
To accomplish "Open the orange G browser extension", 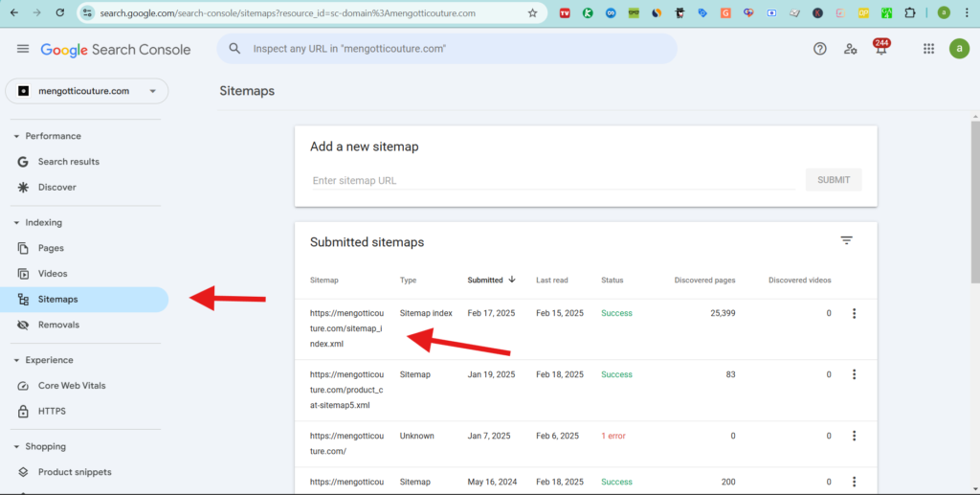I will (x=725, y=12).
